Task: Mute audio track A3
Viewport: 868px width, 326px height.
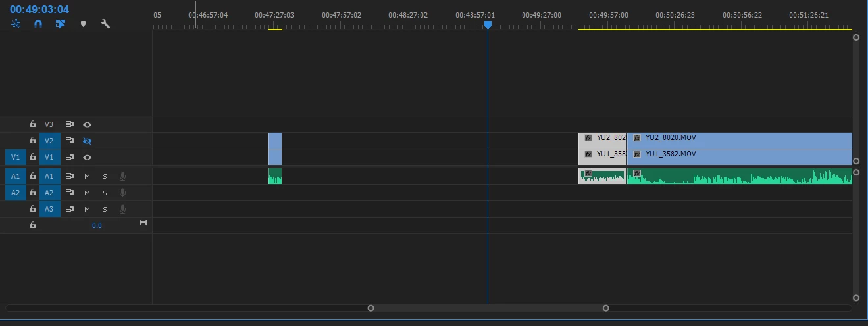Action: [x=87, y=209]
